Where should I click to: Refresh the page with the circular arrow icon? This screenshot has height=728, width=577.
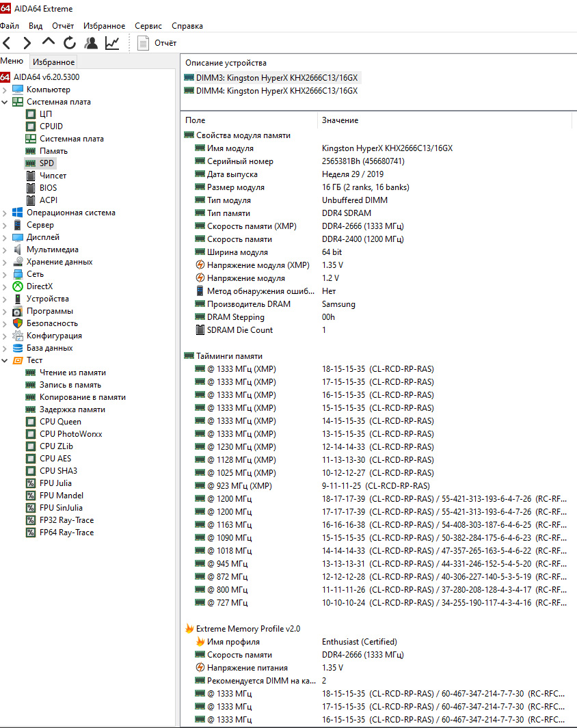70,42
